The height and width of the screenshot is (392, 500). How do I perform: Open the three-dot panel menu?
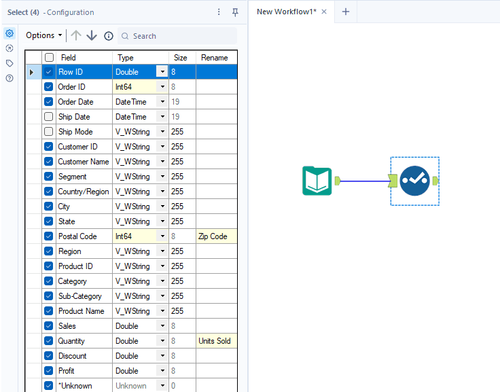(x=219, y=12)
